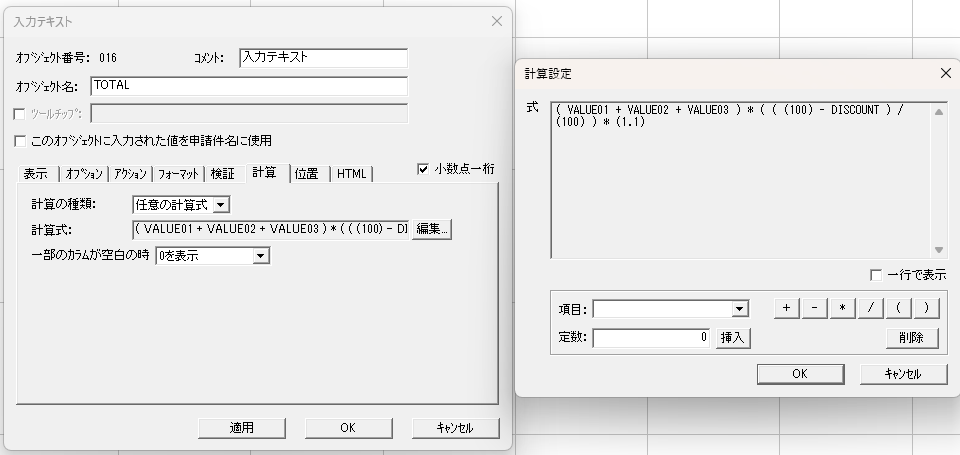Insert an opening parenthesis
Image resolution: width=960 pixels, height=455 pixels.
point(898,309)
